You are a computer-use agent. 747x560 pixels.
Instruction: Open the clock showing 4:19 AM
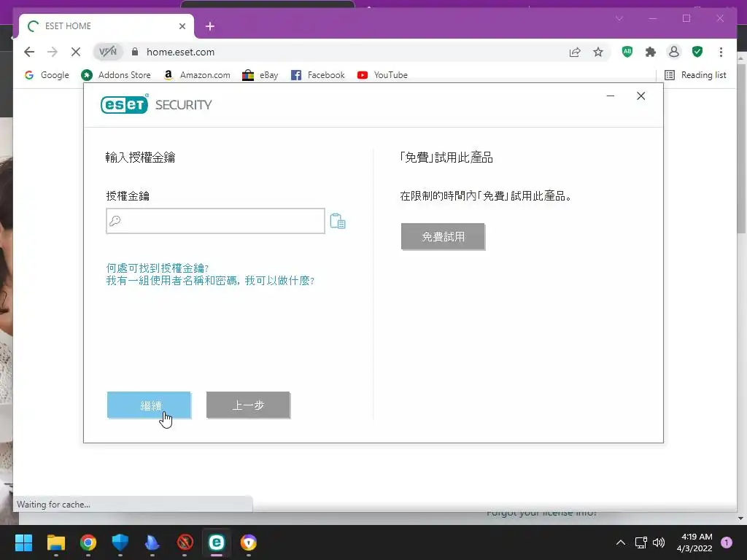[694, 542]
